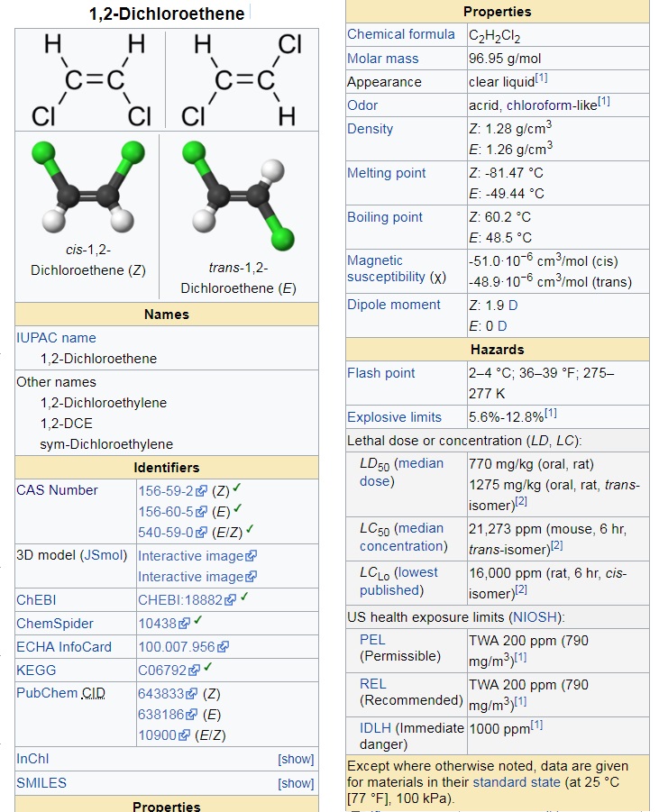
Task: Open the Magnetic susceptibility link
Action: (387, 269)
